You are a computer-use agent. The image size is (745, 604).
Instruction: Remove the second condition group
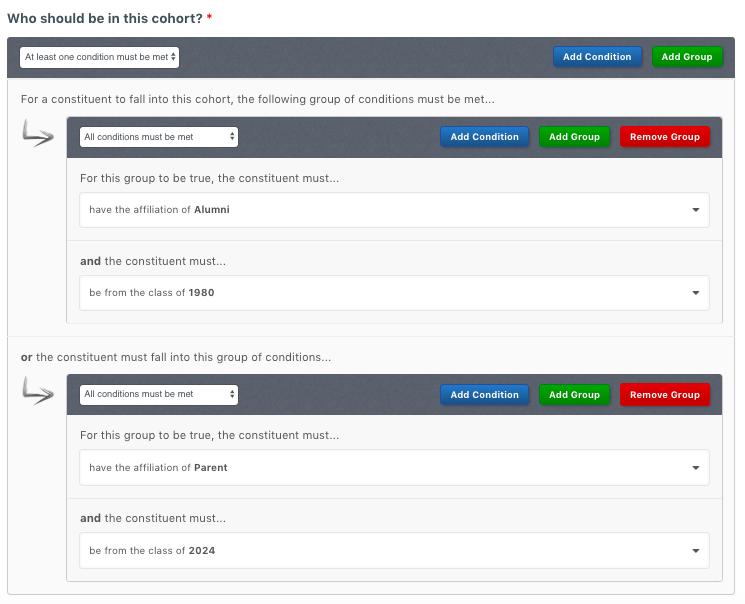tap(665, 394)
